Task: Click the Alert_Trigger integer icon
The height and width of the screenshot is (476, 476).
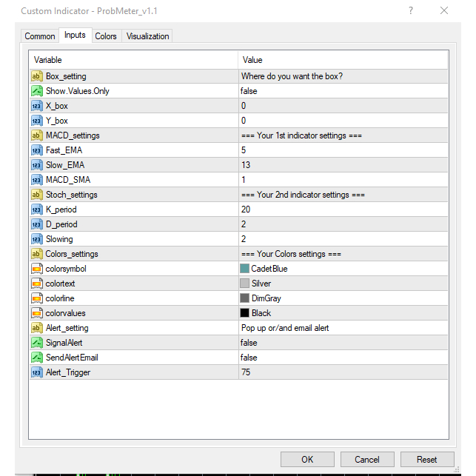Action: (36, 372)
